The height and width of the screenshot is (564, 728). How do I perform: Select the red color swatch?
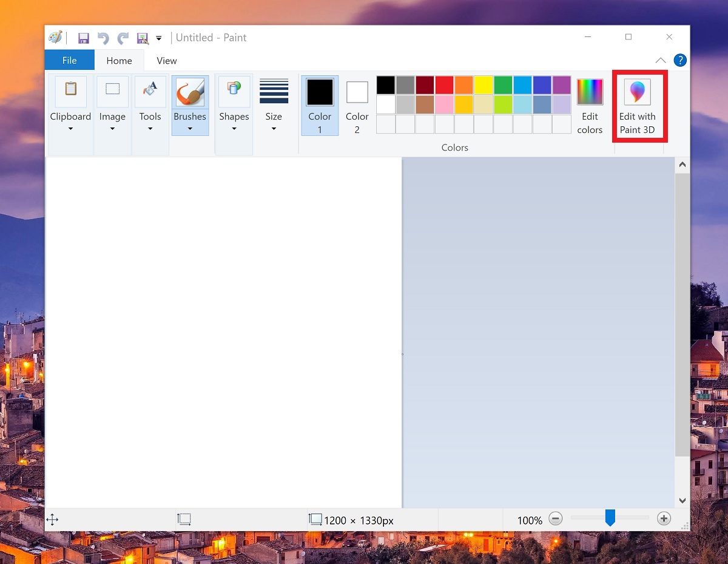(444, 85)
